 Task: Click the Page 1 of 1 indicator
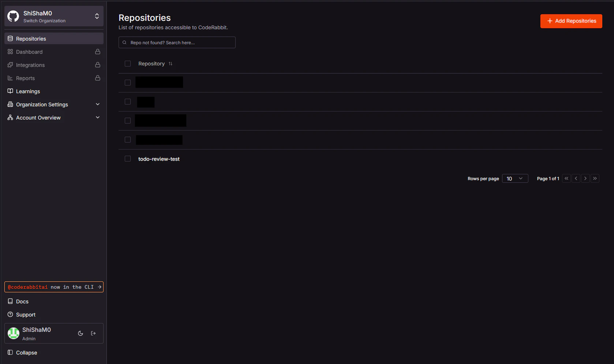click(548, 179)
